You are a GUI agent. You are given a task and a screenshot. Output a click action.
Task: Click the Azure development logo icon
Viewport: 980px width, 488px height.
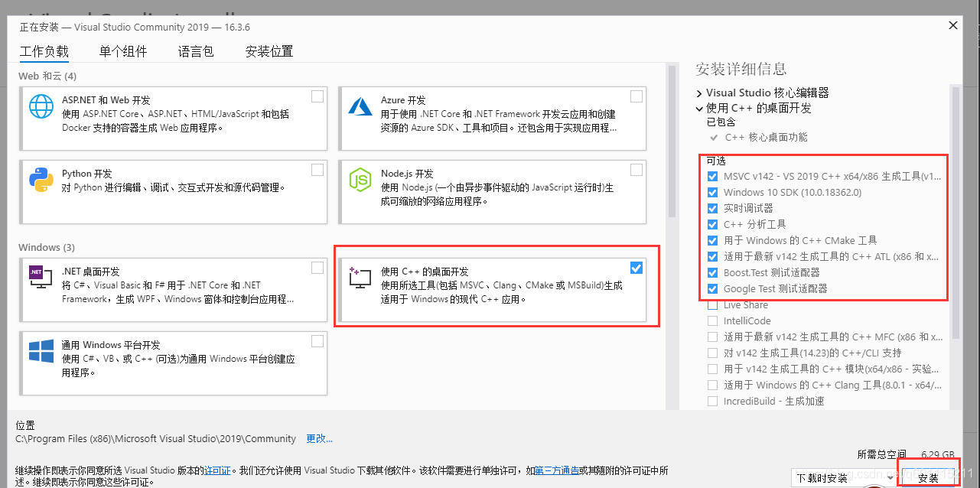click(360, 106)
